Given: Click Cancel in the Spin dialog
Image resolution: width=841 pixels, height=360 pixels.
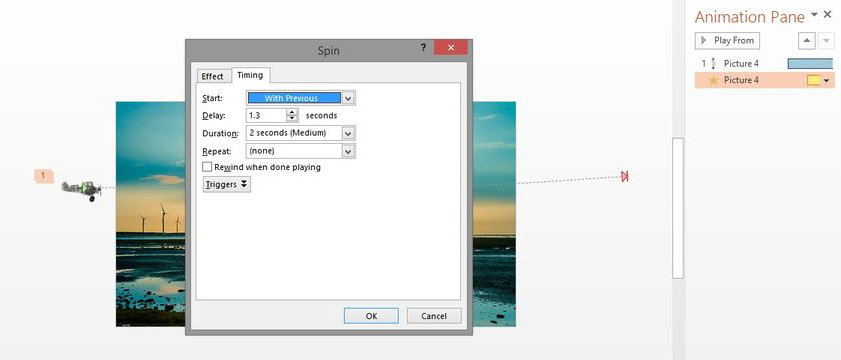Looking at the screenshot, I should coord(434,316).
